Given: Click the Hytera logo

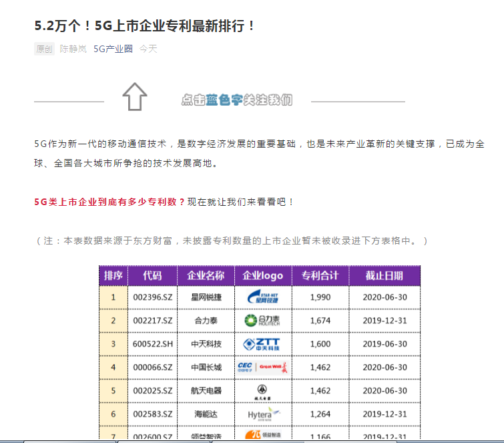Looking at the screenshot, I should (264, 414).
